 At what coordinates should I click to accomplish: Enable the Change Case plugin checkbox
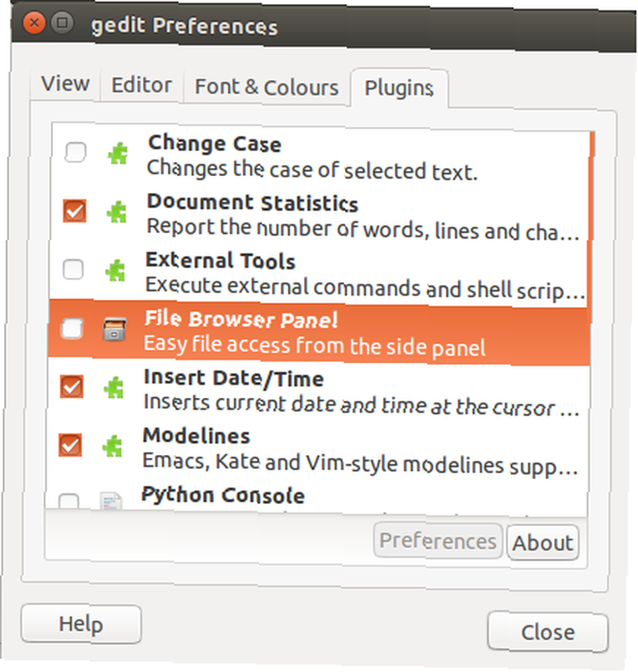coord(75,152)
